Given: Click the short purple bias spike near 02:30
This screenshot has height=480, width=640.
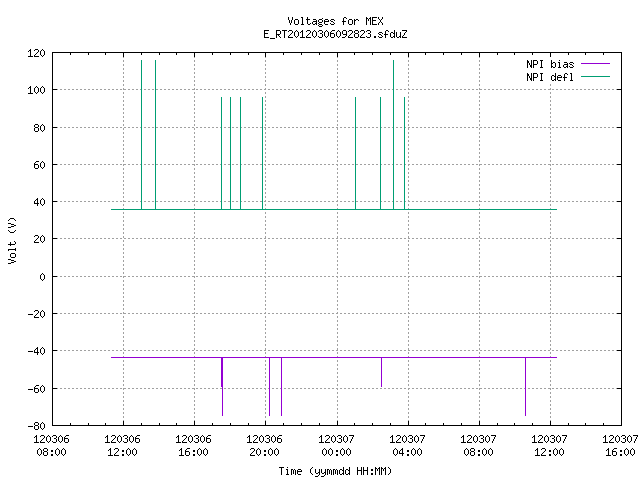Looking at the screenshot, I should coord(382,372).
